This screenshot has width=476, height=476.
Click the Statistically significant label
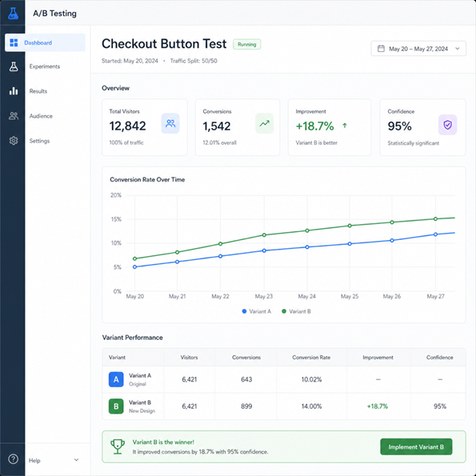point(413,143)
